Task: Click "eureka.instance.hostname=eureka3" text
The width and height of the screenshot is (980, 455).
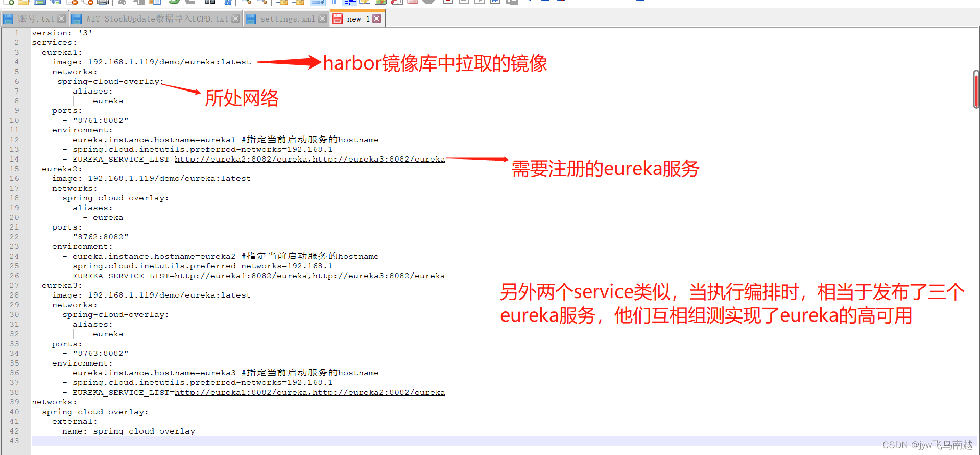Action: click(154, 373)
